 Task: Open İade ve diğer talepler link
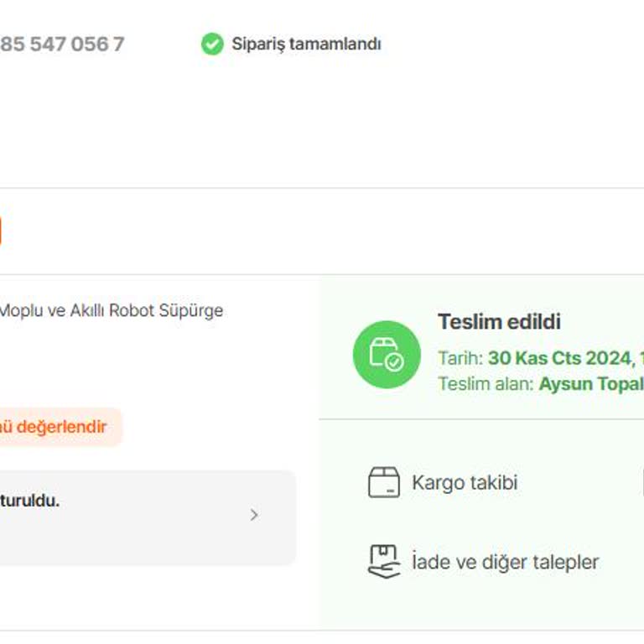506,562
